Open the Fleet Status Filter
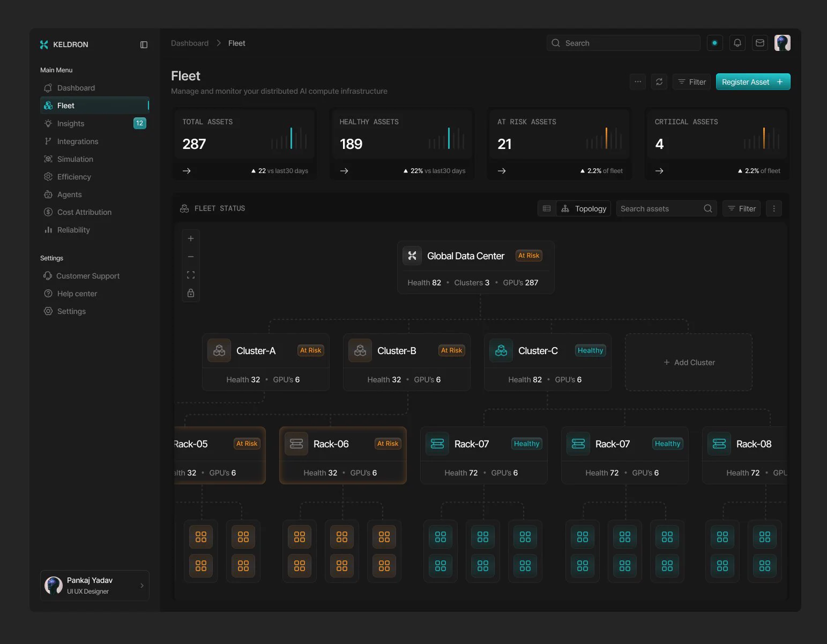 [742, 208]
